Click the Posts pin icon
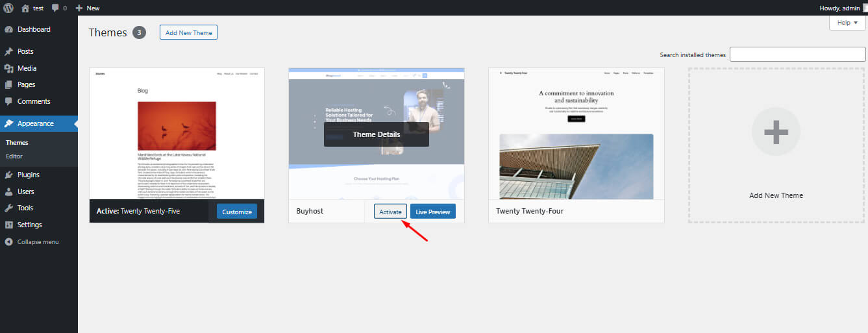This screenshot has width=868, height=333. click(x=8, y=51)
